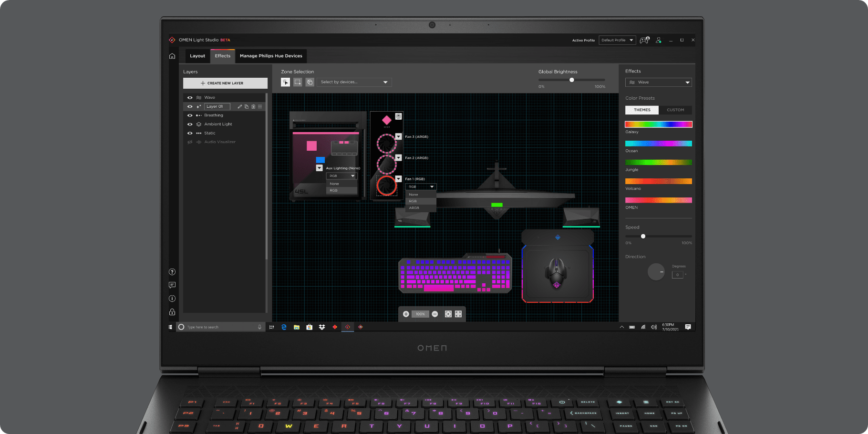Viewport: 868px width, 434px height.
Task: Open the Default Profile dropdown
Action: (617, 41)
